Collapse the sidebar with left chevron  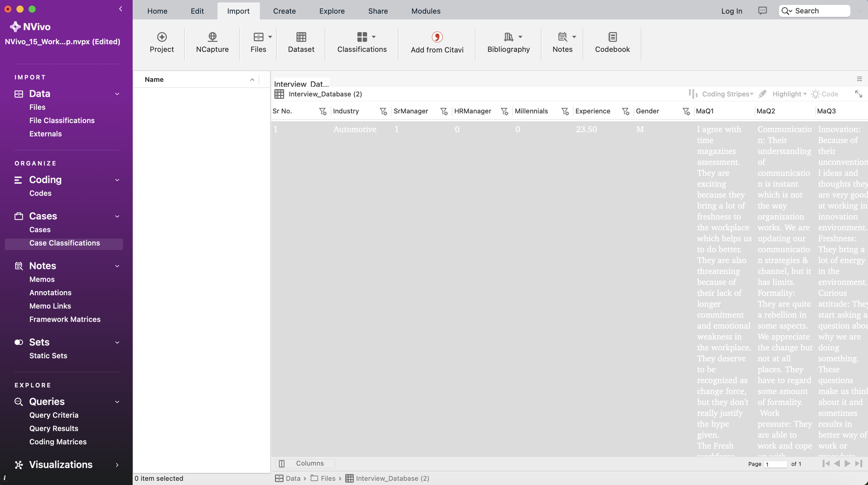121,9
